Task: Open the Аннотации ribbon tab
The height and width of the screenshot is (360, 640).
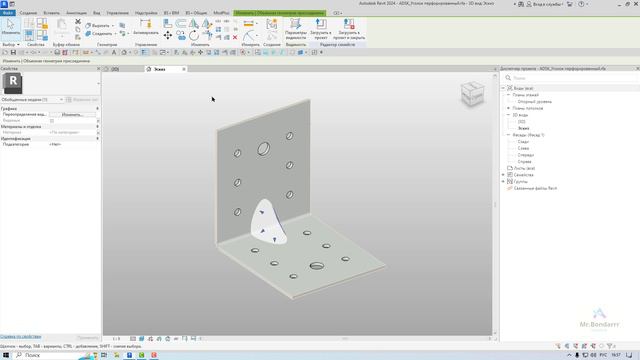Action: coord(76,13)
